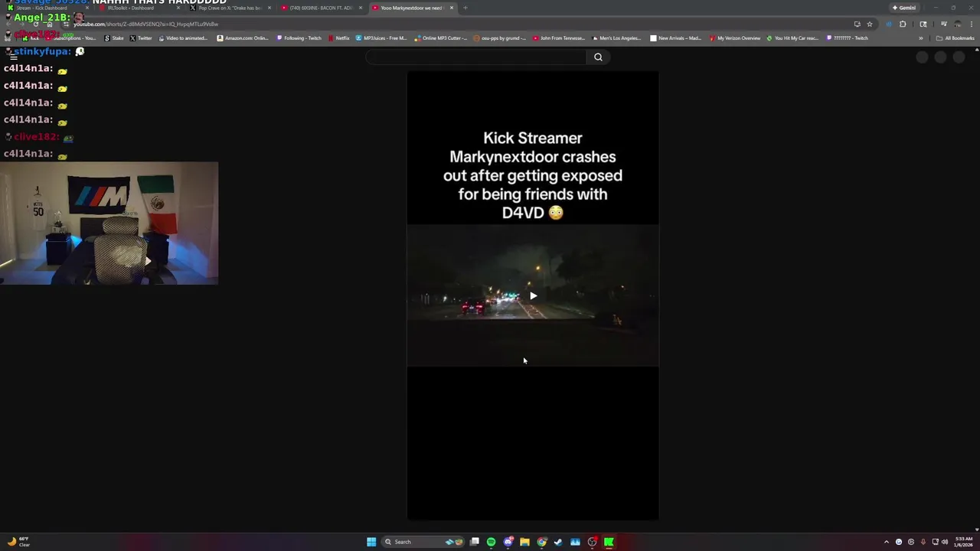This screenshot has width=980, height=551.
Task: Click the Short title overlay text
Action: pos(533,175)
